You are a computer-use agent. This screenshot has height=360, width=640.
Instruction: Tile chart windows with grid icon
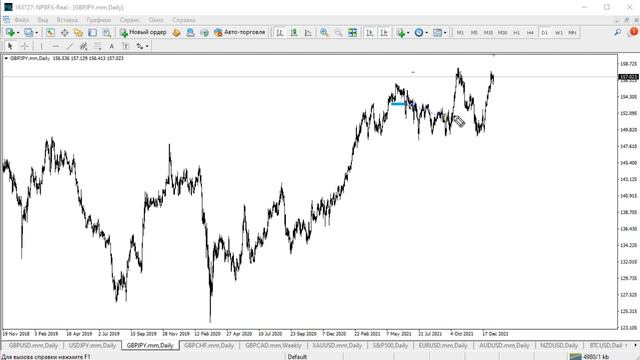[352, 33]
